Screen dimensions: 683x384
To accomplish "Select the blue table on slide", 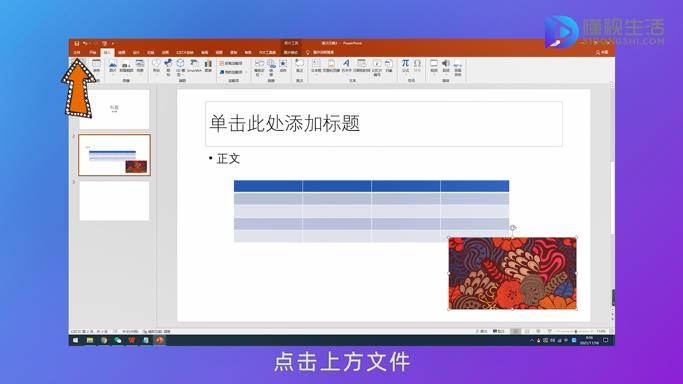I will click(371, 211).
